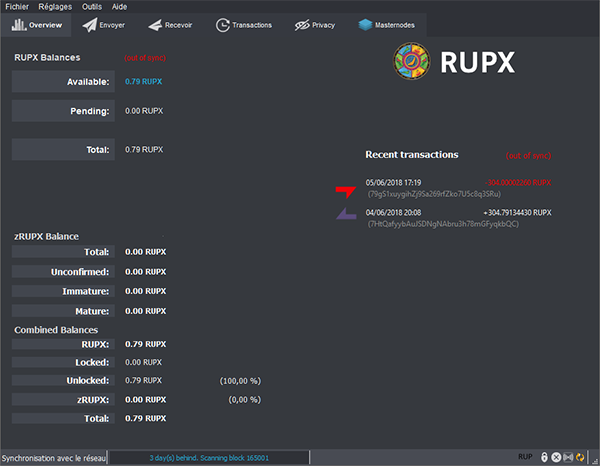The image size is (600, 466).
Task: Click the Immature 0.00 RUPX value
Action: (145, 291)
